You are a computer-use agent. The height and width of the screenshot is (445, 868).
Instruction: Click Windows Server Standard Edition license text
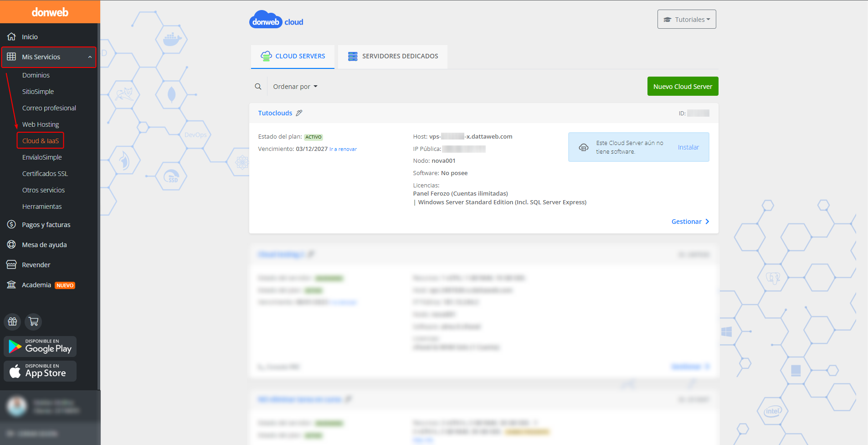(x=502, y=202)
